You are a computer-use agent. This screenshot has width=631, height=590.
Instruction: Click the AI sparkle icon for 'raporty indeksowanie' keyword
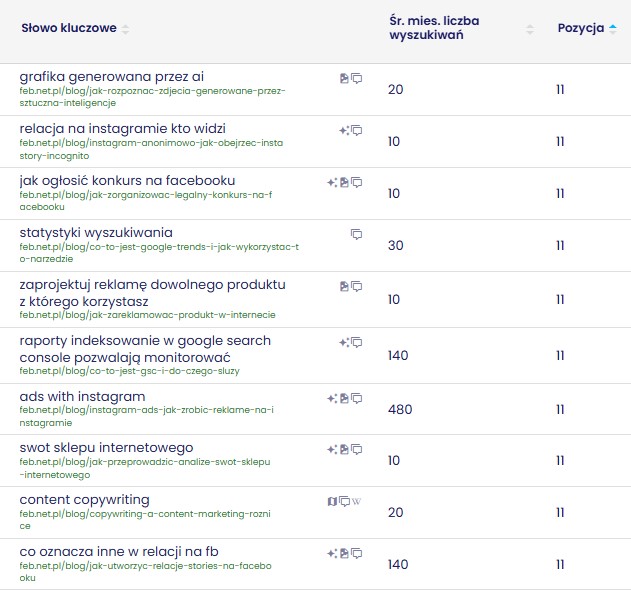pyautogui.click(x=344, y=342)
